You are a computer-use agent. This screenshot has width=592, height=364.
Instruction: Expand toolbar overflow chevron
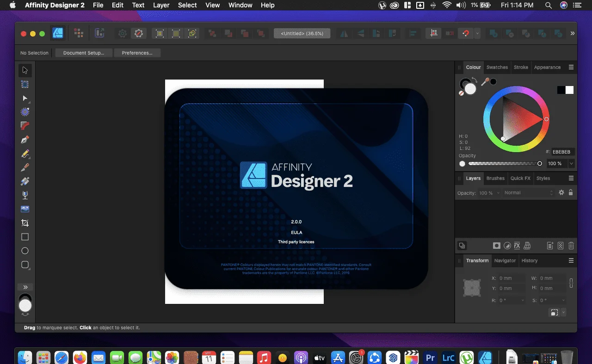tap(572, 33)
